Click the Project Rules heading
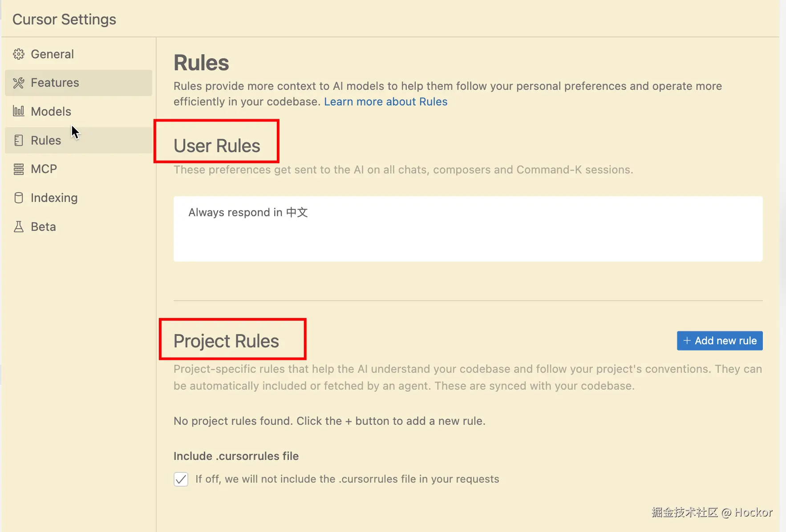786x532 pixels. (226, 341)
